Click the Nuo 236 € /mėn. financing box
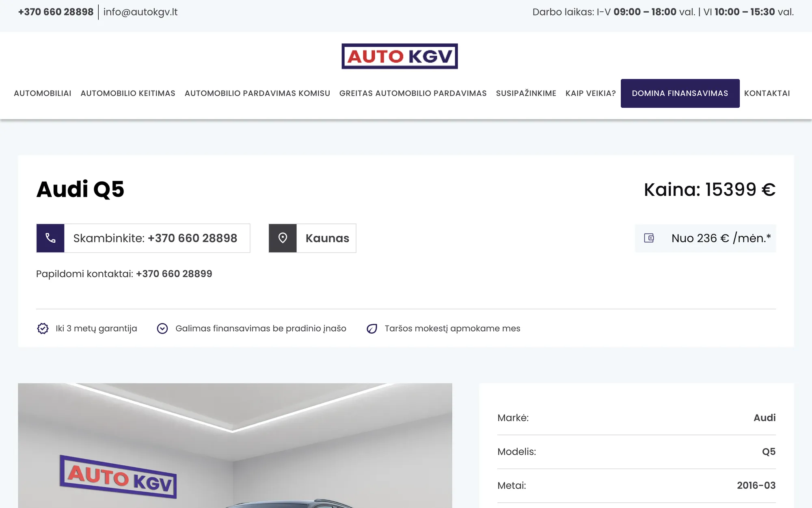 (x=706, y=238)
